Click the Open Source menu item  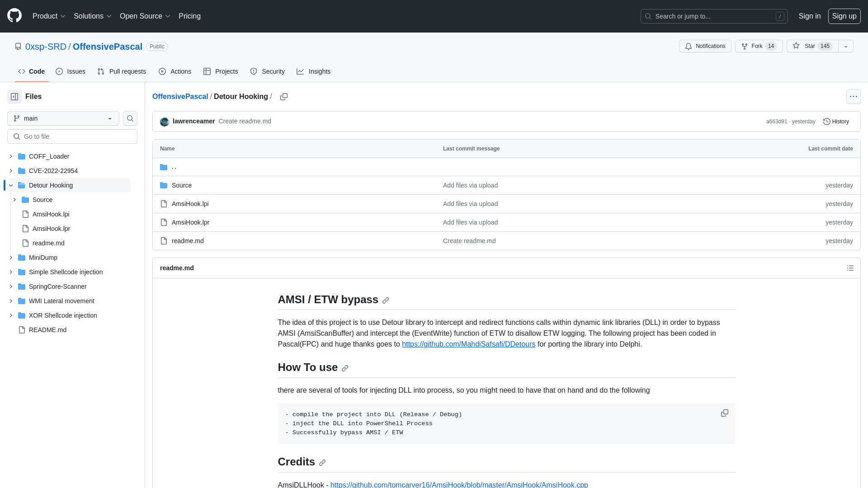tap(145, 16)
